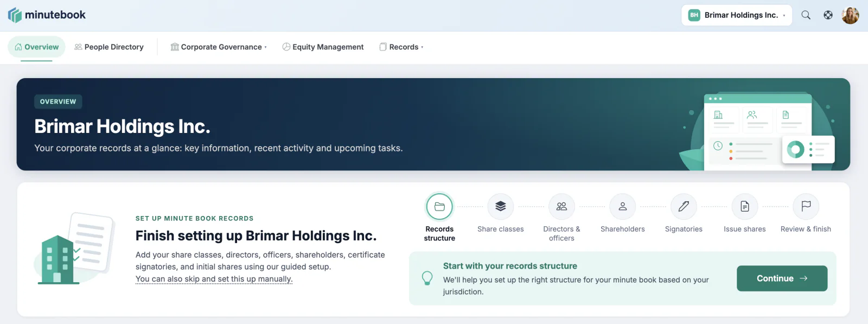Open the search magnifier icon

click(806, 15)
